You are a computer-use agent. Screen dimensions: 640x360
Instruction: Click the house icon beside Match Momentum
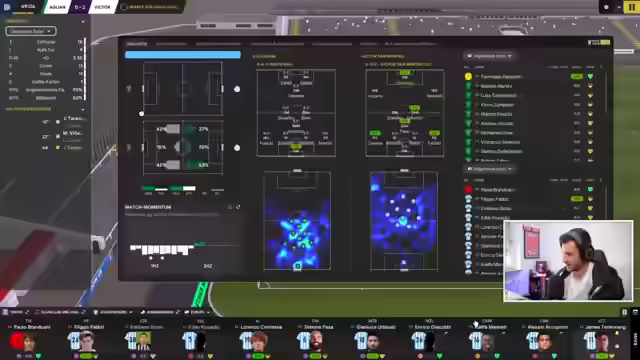pos(230,207)
